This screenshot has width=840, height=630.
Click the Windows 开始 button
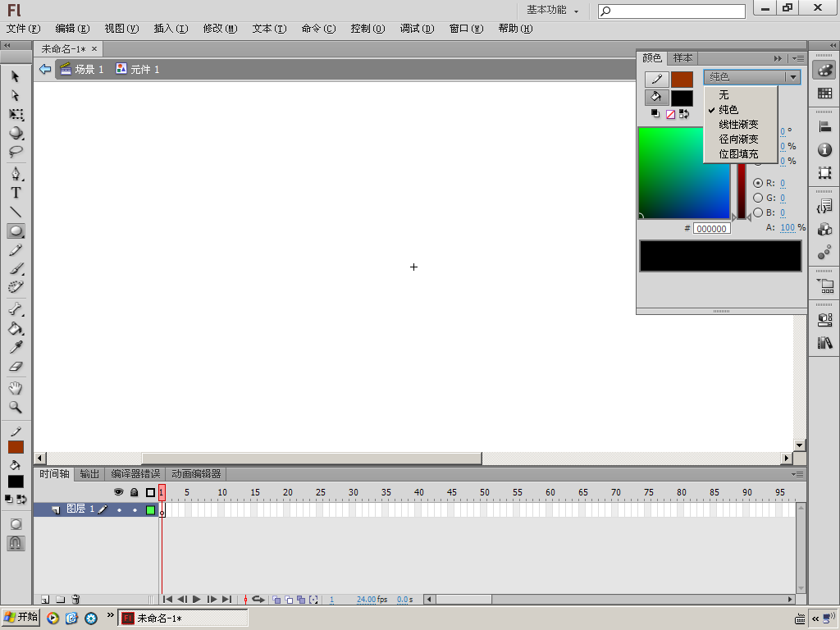coord(21,617)
